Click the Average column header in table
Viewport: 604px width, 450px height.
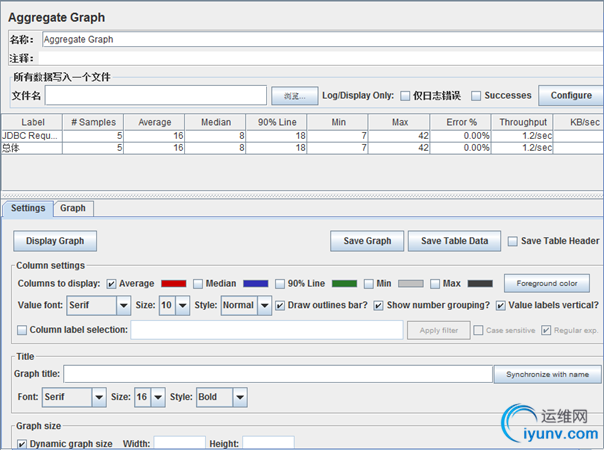[x=154, y=122]
